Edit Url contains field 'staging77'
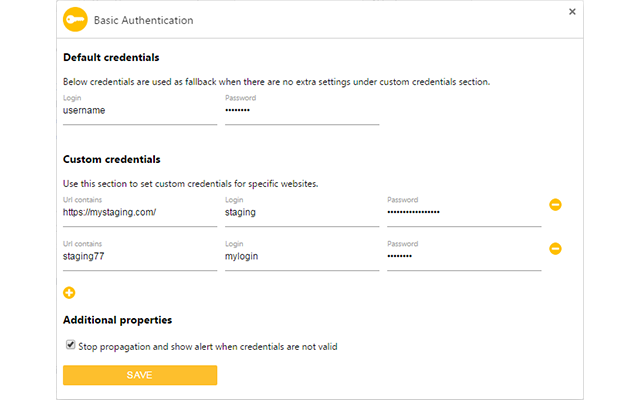 140,257
